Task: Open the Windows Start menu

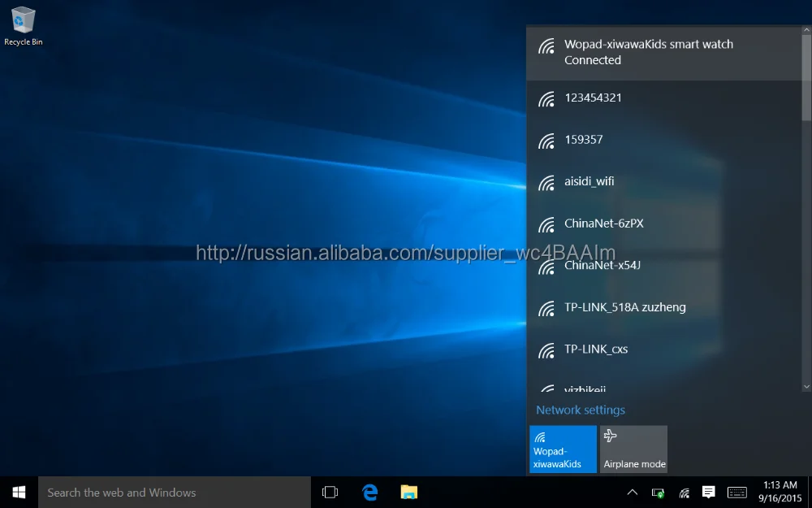Action: click(19, 492)
